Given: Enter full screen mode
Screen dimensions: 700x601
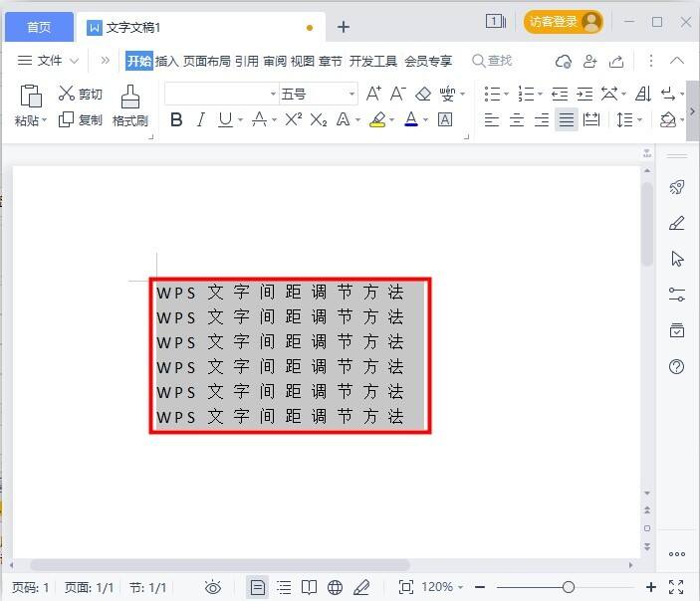Looking at the screenshot, I should coord(676,587).
